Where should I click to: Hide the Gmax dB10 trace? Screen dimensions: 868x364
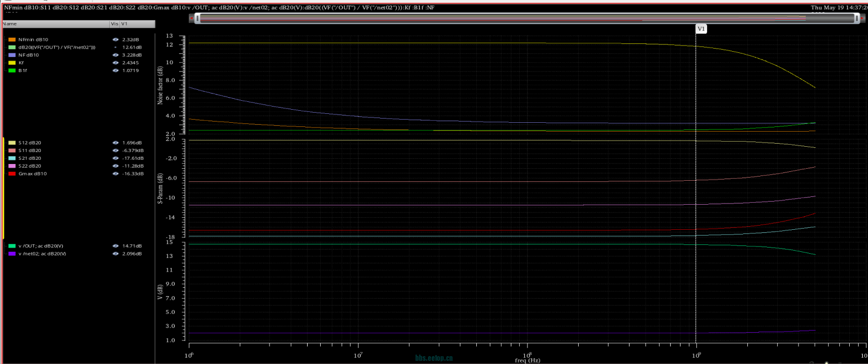tap(115, 174)
